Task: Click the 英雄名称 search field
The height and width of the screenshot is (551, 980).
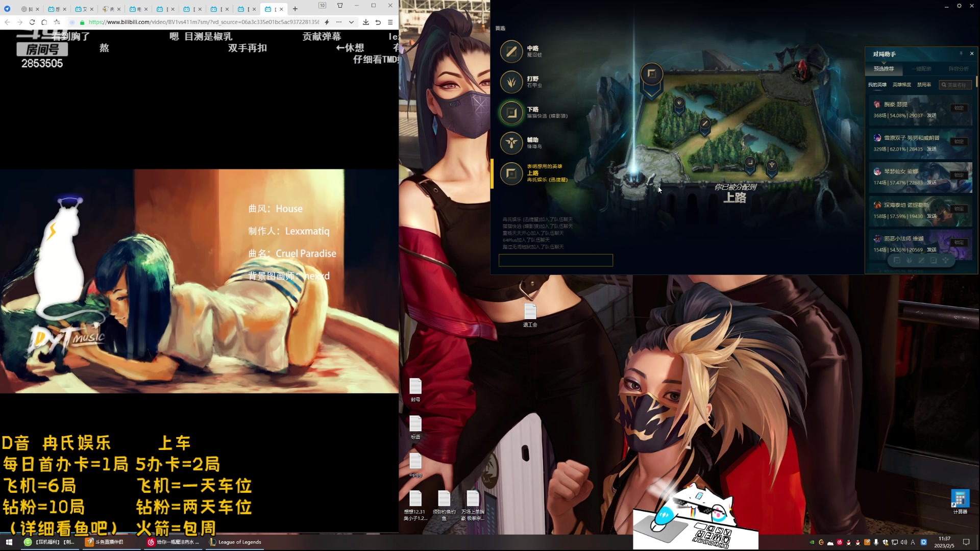Action: coord(955,85)
